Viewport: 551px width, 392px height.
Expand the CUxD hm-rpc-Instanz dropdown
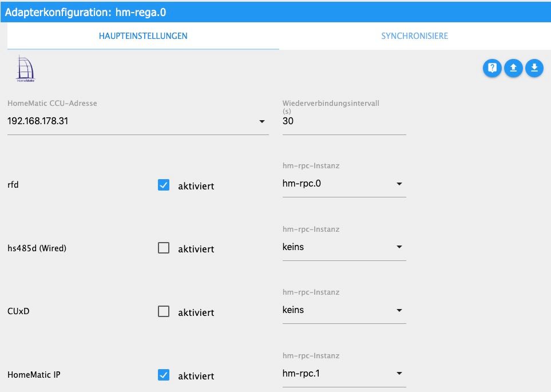point(344,310)
